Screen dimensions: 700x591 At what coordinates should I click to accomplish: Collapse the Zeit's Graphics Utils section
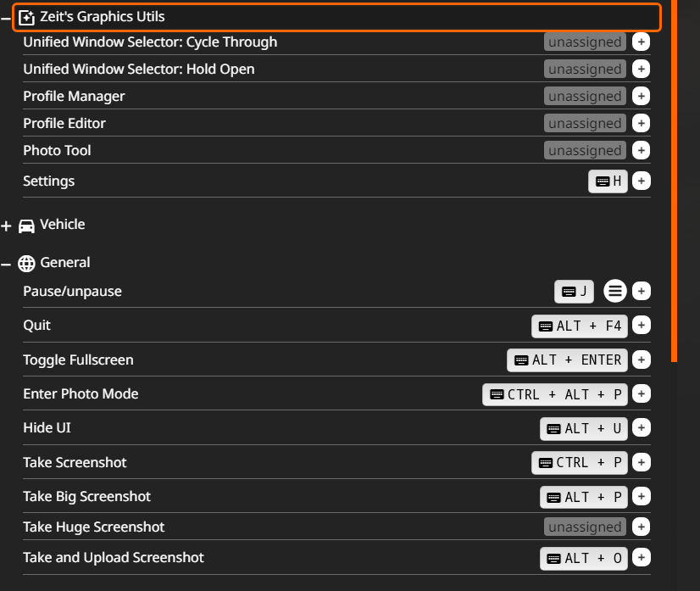click(x=7, y=17)
